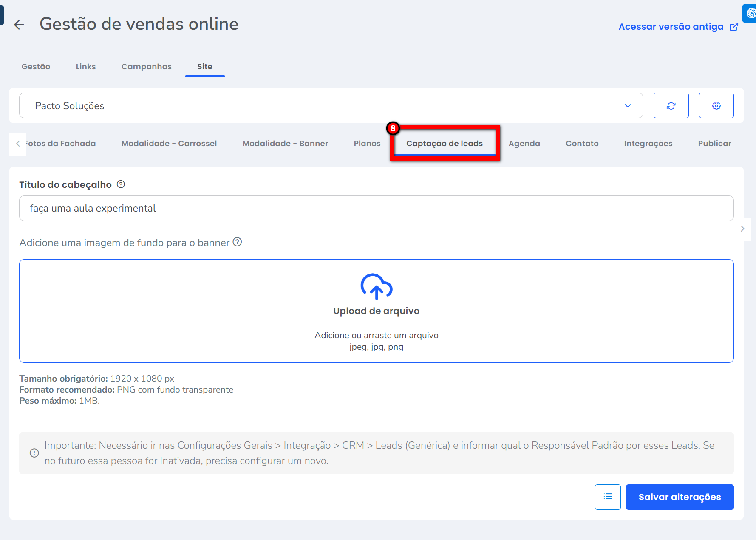Click the cloud upload icon
This screenshot has height=540, width=756.
click(376, 286)
